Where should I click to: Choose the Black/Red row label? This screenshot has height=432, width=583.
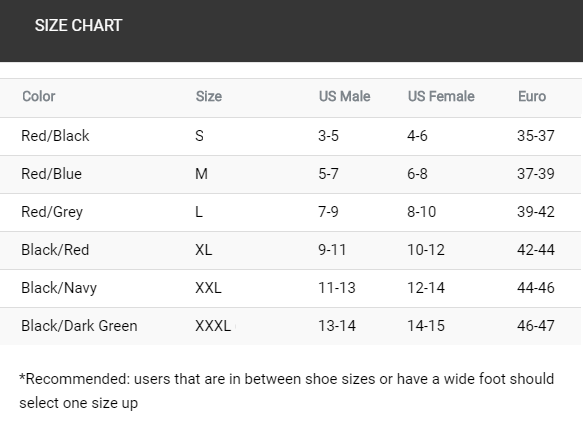[x=55, y=250]
